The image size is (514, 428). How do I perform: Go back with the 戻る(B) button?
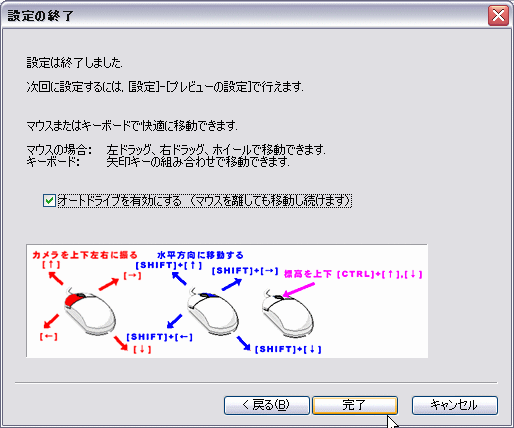tap(267, 405)
